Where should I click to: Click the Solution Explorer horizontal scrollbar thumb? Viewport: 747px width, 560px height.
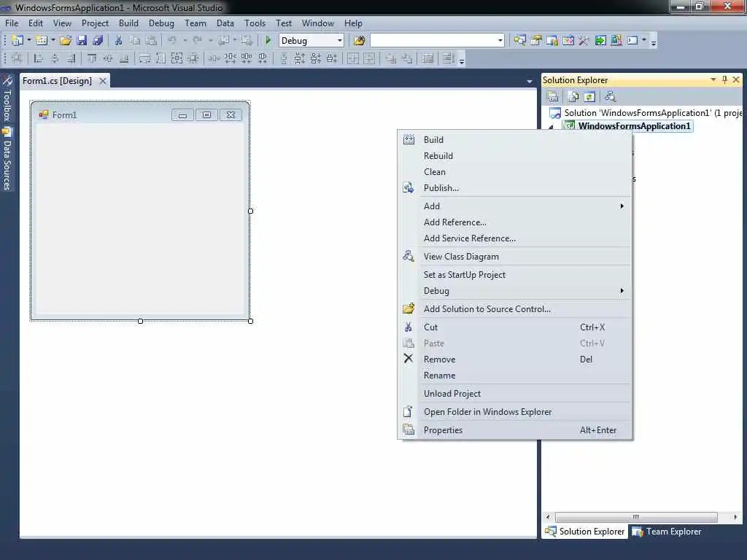636,517
